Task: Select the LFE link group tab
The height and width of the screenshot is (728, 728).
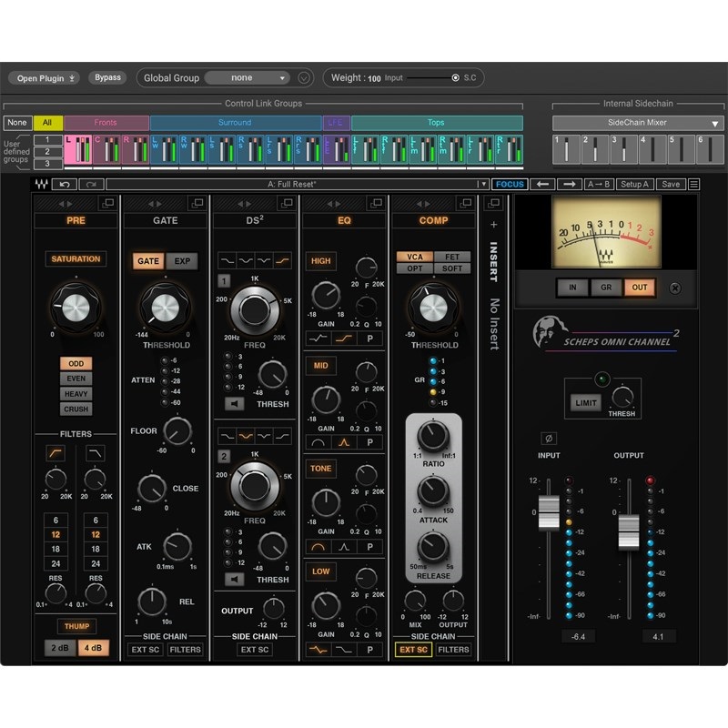Action: tap(336, 123)
